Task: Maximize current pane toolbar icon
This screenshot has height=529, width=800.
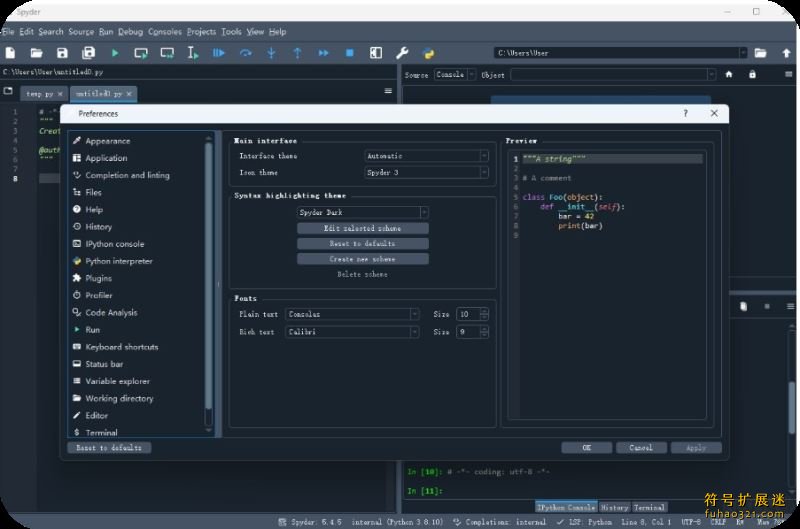Action: (376, 53)
